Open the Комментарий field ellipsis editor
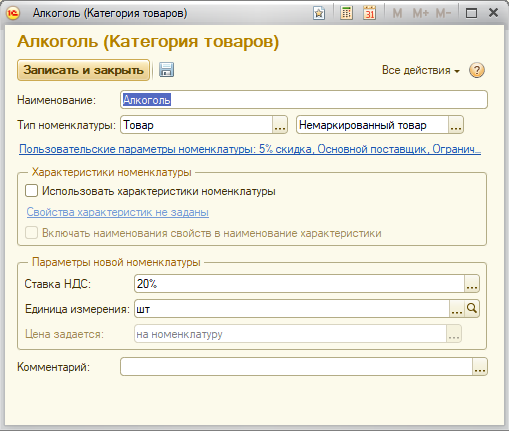Image resolution: width=509 pixels, height=431 pixels. click(x=480, y=367)
